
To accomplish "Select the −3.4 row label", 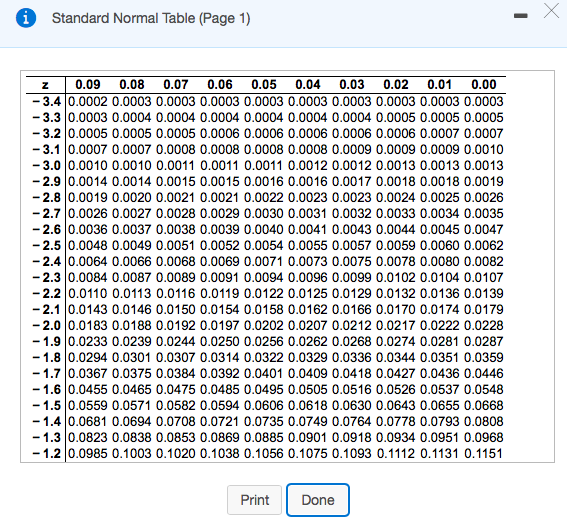I will coord(47,101).
